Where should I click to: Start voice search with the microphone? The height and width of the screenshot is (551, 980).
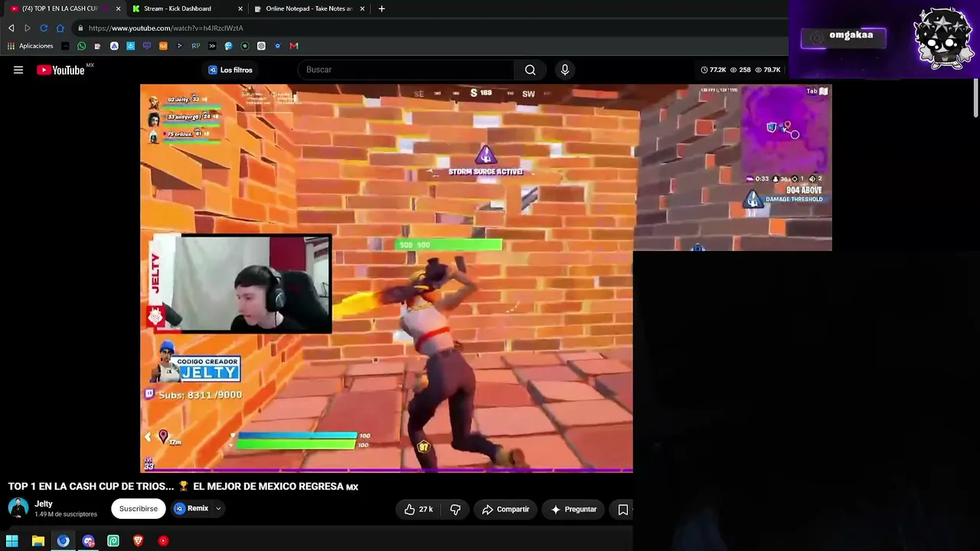click(x=565, y=70)
